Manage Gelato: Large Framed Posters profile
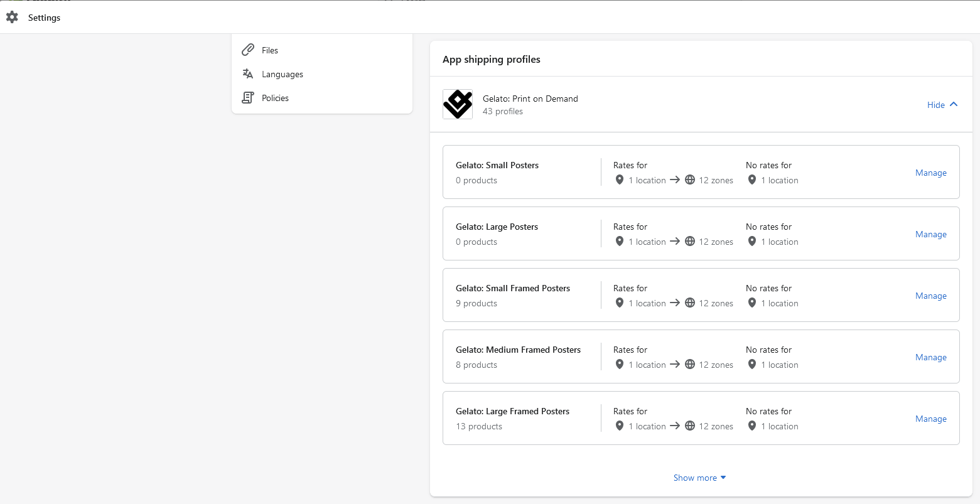This screenshot has height=504, width=980. tap(931, 419)
